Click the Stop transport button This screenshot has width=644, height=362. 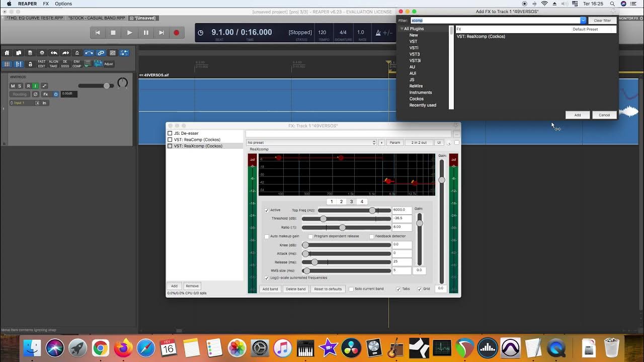click(113, 33)
